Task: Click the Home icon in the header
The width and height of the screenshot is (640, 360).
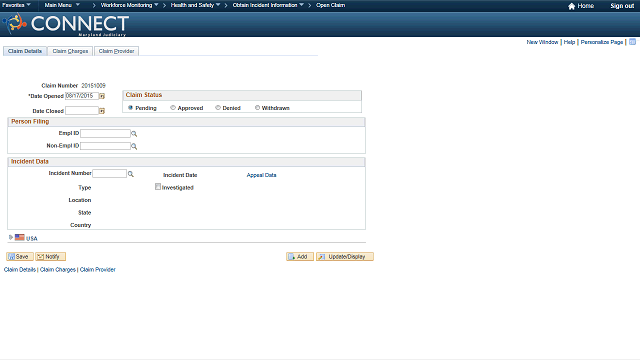Action: pos(571,6)
